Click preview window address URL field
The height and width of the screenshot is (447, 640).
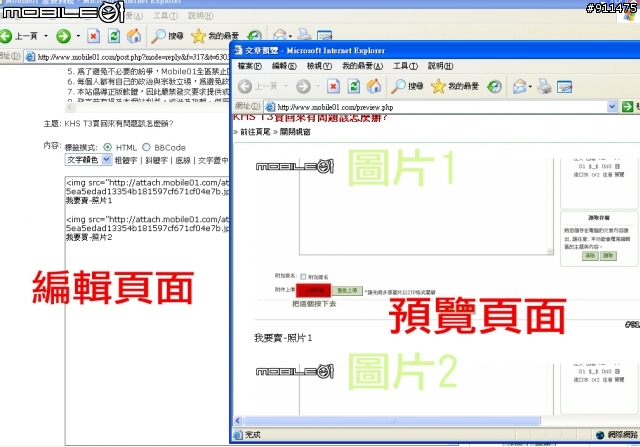441,107
